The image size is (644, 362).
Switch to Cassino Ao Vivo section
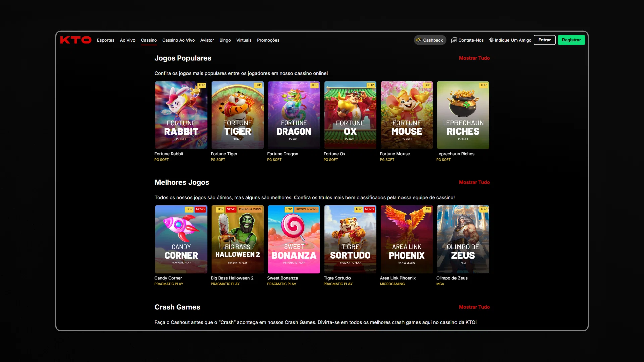click(178, 40)
